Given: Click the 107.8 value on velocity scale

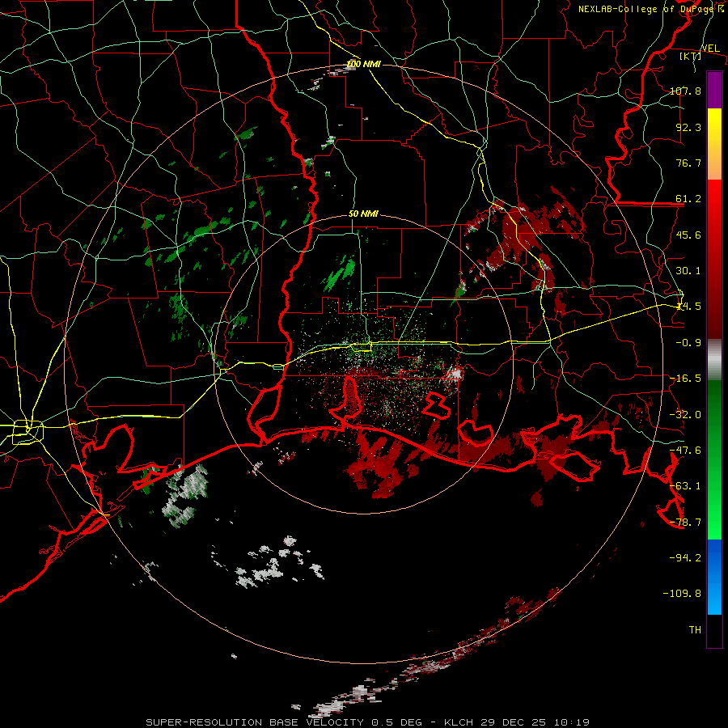Looking at the screenshot, I should click(685, 91).
